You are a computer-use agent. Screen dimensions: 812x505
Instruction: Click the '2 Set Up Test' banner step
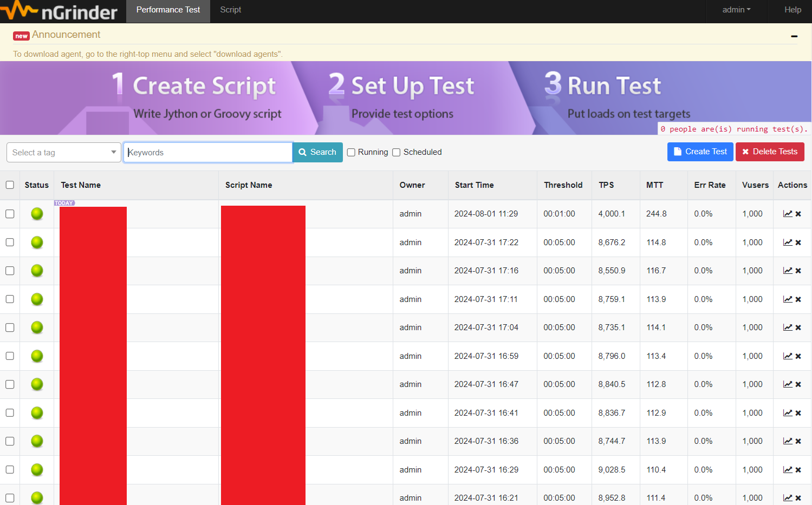(x=402, y=97)
